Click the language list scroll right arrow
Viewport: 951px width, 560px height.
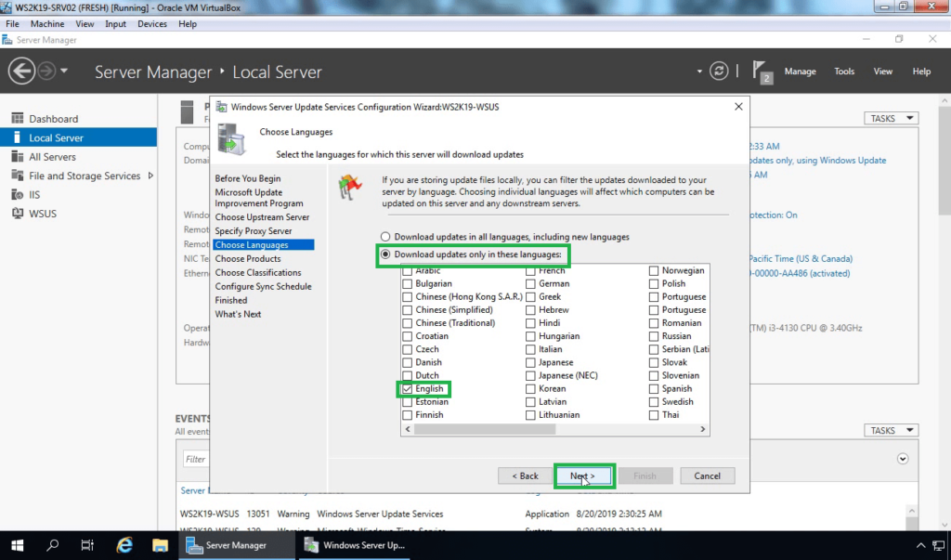point(702,429)
